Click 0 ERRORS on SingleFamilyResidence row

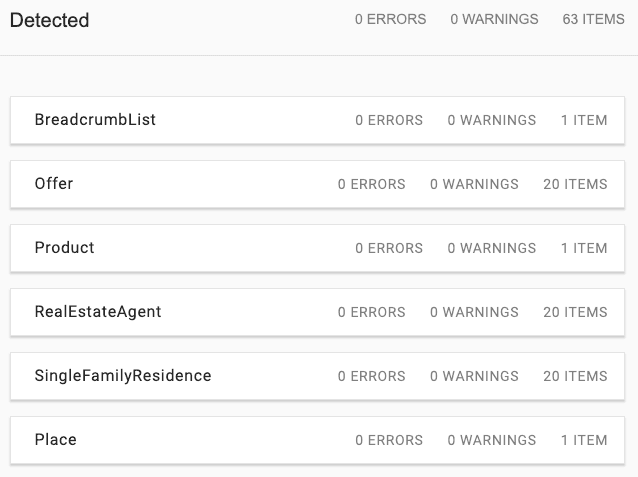click(371, 376)
